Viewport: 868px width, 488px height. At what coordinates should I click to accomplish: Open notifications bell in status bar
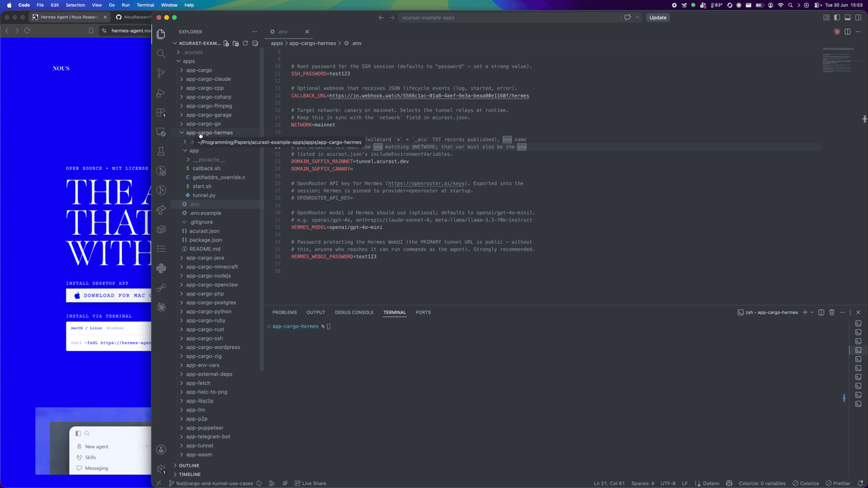click(860, 483)
